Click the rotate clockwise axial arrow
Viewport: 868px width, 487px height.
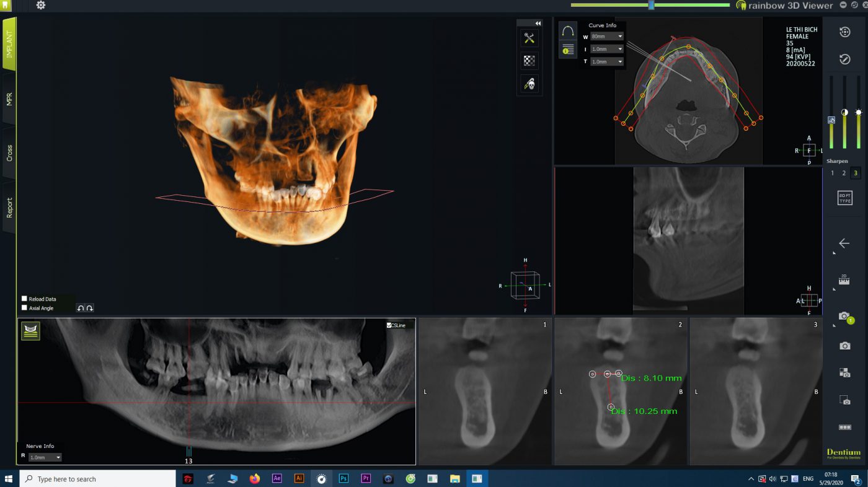(89, 308)
